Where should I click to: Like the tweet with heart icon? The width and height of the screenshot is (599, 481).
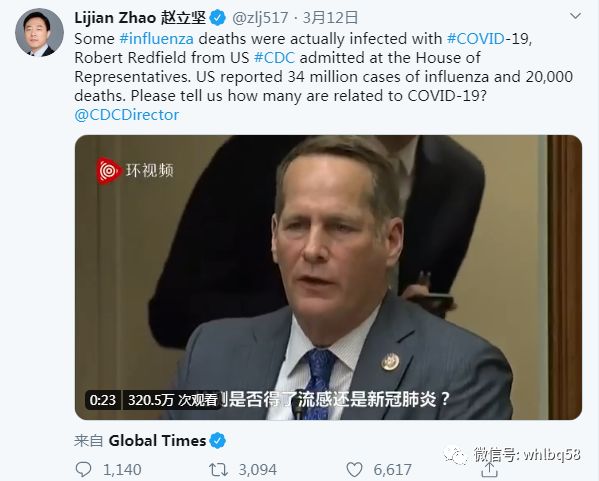coord(354,469)
